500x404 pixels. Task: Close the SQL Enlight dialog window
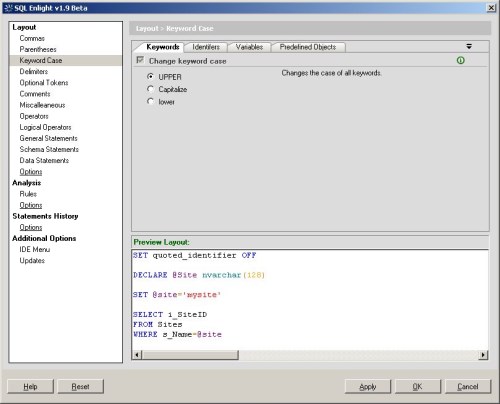[x=491, y=8]
